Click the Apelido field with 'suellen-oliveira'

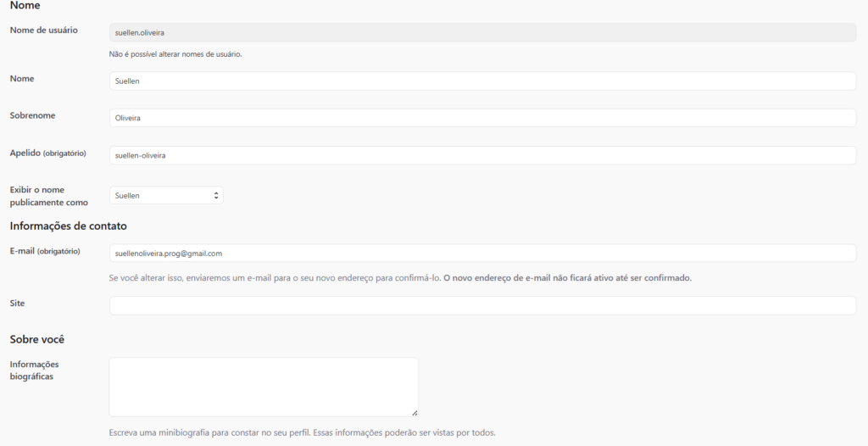point(482,155)
